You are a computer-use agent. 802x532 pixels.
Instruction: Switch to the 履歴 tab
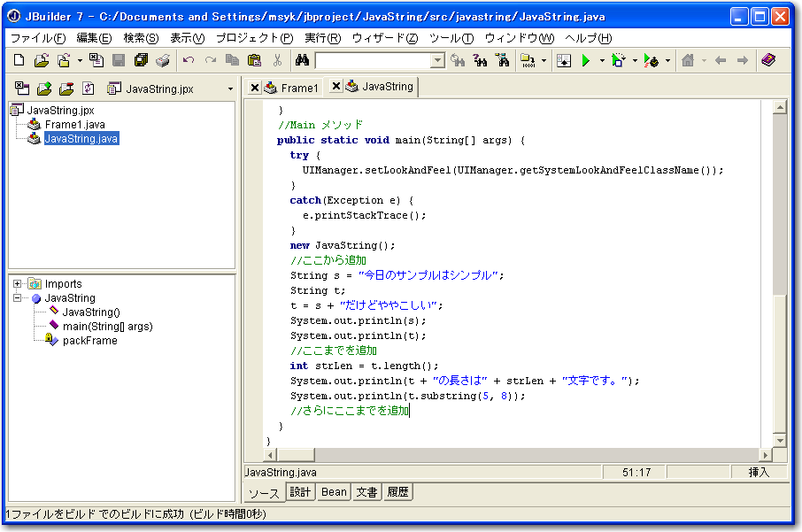pos(398,492)
